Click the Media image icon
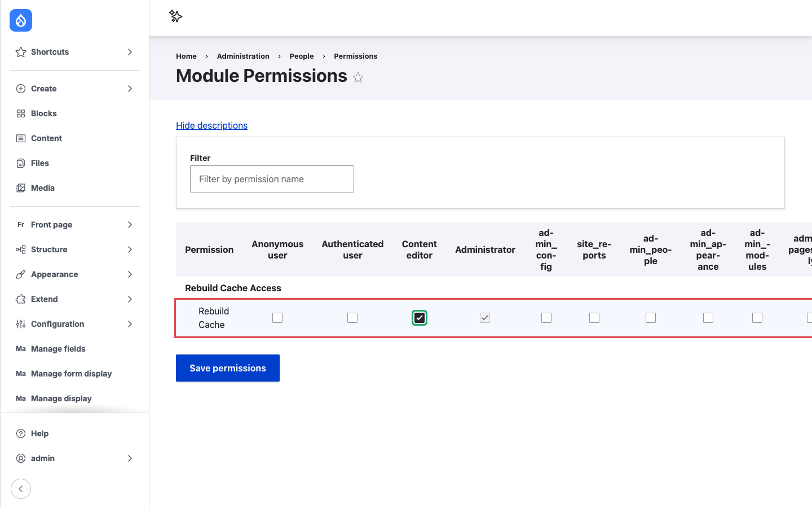Screen dimensions: 812x508 [x=21, y=188]
